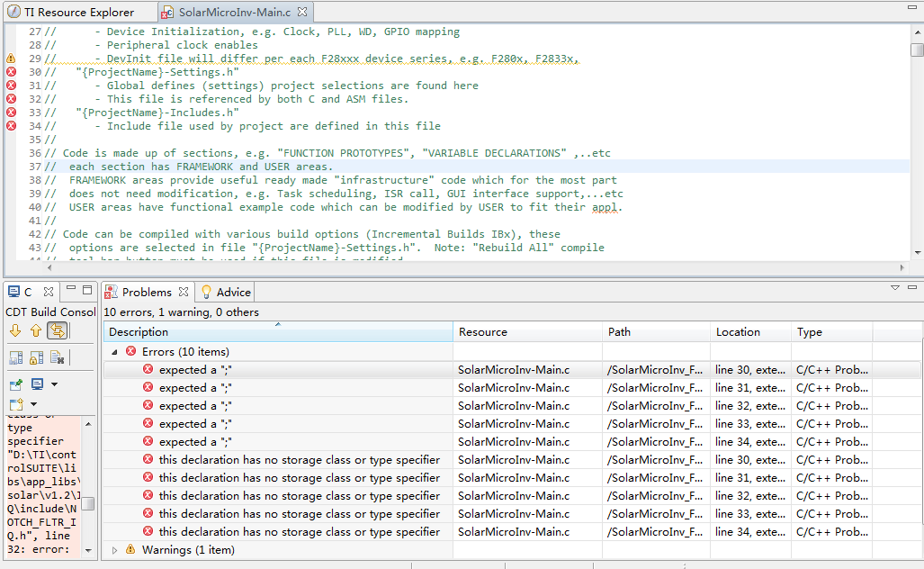Toggle scroll lock in console
Screen dimensions: 924x569
pyautogui.click(x=36, y=358)
